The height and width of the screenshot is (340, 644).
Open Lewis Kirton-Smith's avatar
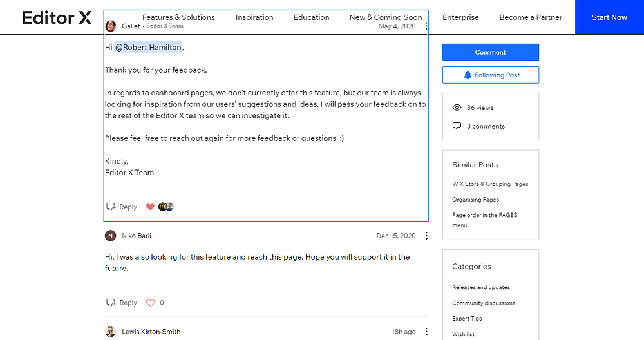[111, 332]
